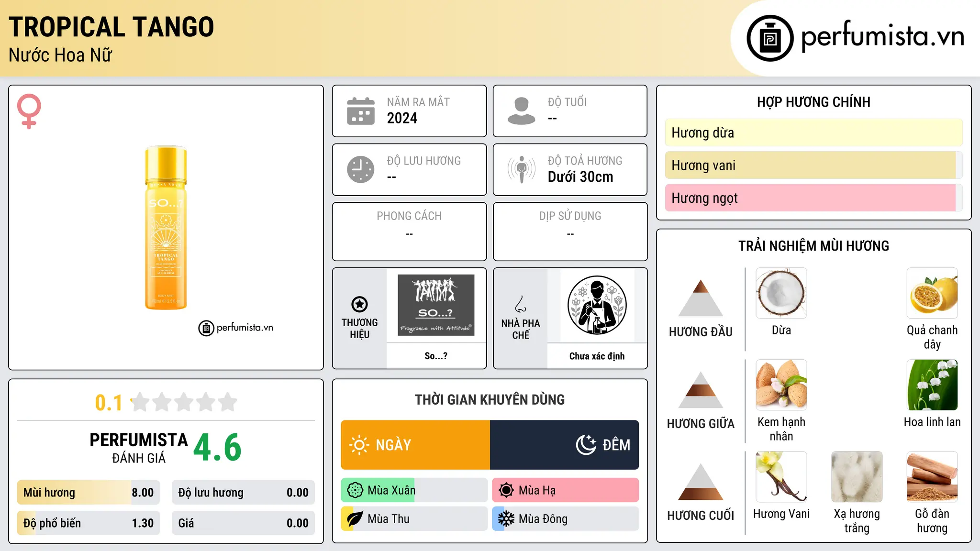Click the Độ phổ biến rating bar
The image size is (980, 551).
[x=89, y=523]
